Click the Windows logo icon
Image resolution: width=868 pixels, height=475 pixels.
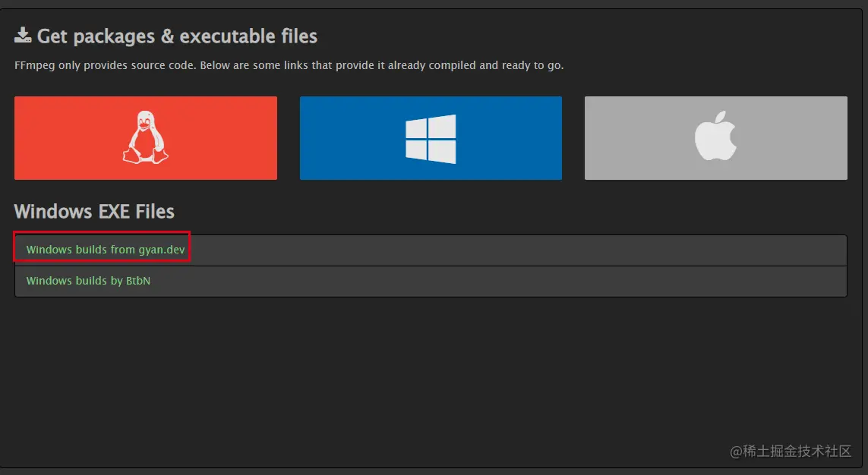pos(431,139)
